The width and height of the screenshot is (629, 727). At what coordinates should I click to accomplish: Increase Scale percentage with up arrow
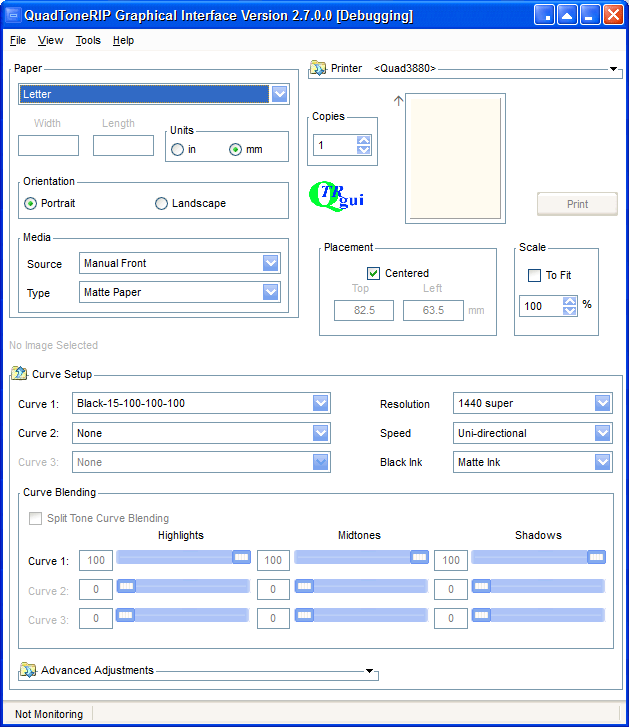[570, 301]
